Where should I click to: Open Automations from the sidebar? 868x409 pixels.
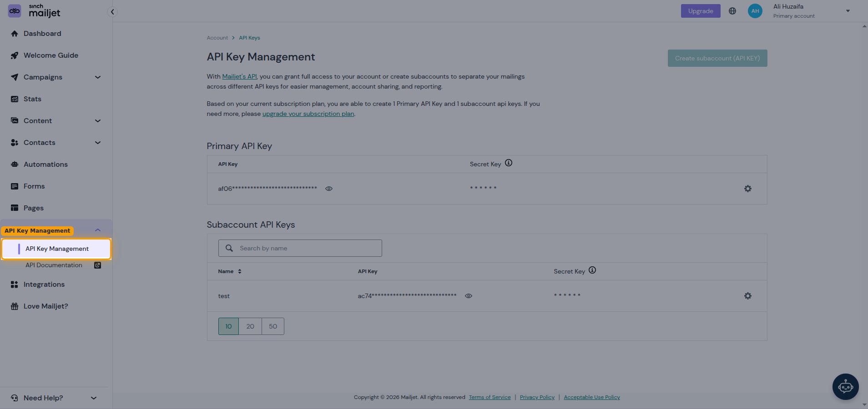point(45,165)
